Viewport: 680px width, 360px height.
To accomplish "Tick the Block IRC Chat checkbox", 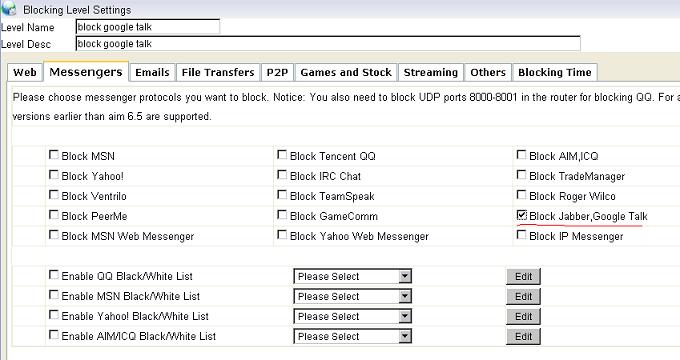I will point(282,175).
